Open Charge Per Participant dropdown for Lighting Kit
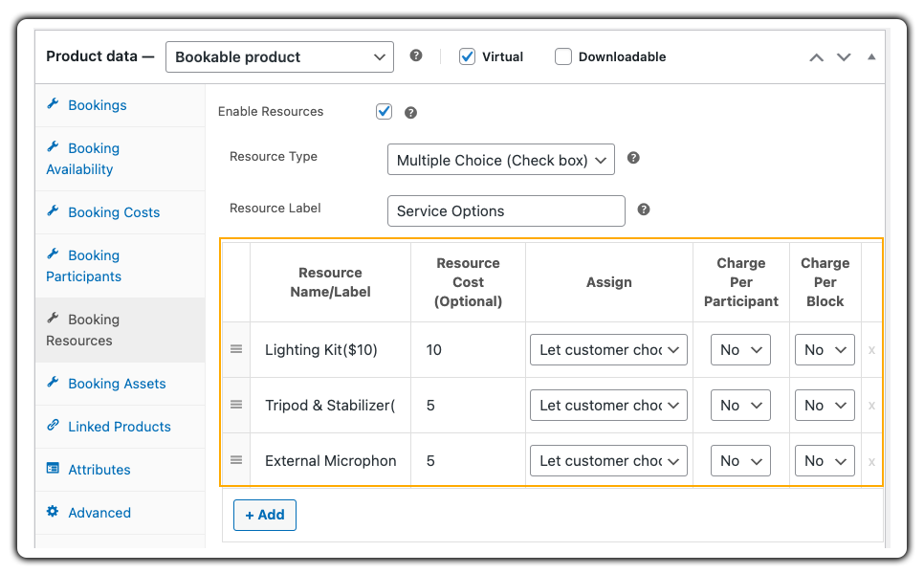The width and height of the screenshot is (924, 574). pos(740,350)
